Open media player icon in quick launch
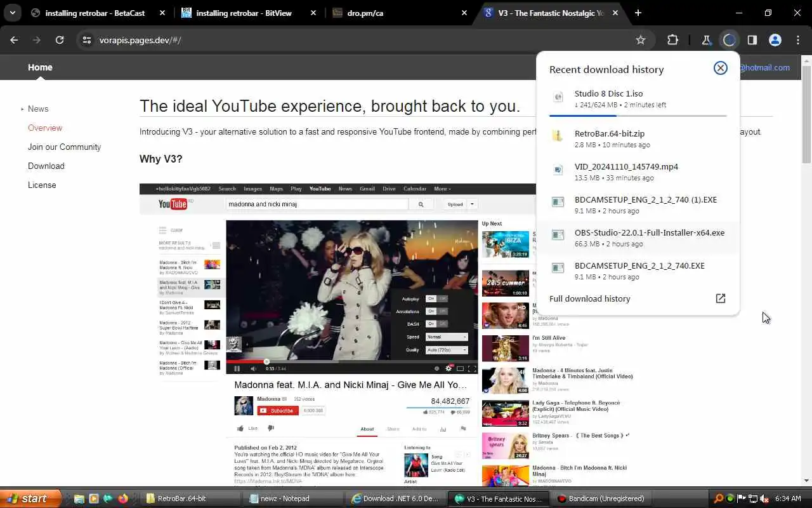 94,498
